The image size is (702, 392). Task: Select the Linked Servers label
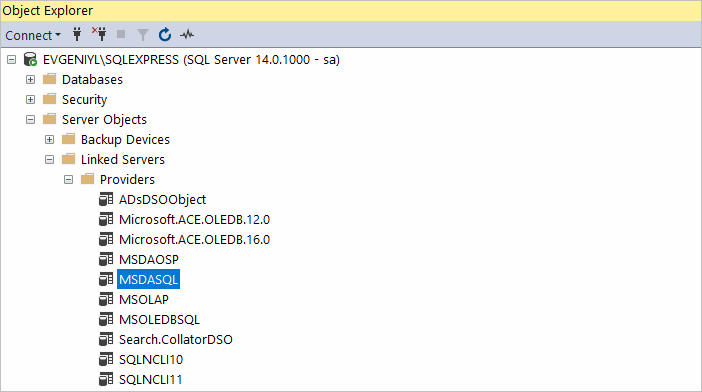(x=123, y=159)
